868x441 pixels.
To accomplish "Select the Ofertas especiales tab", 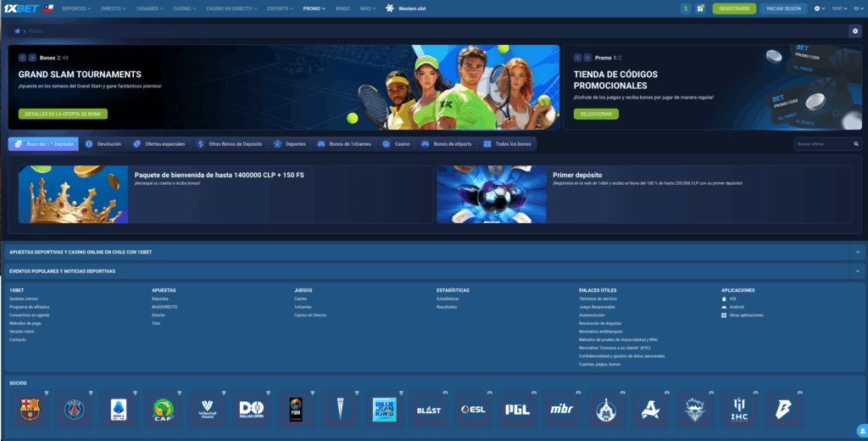I will coord(159,144).
